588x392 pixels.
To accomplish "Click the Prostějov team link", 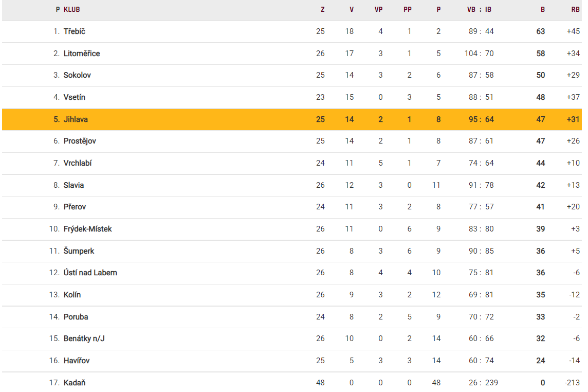I will coord(80,141).
